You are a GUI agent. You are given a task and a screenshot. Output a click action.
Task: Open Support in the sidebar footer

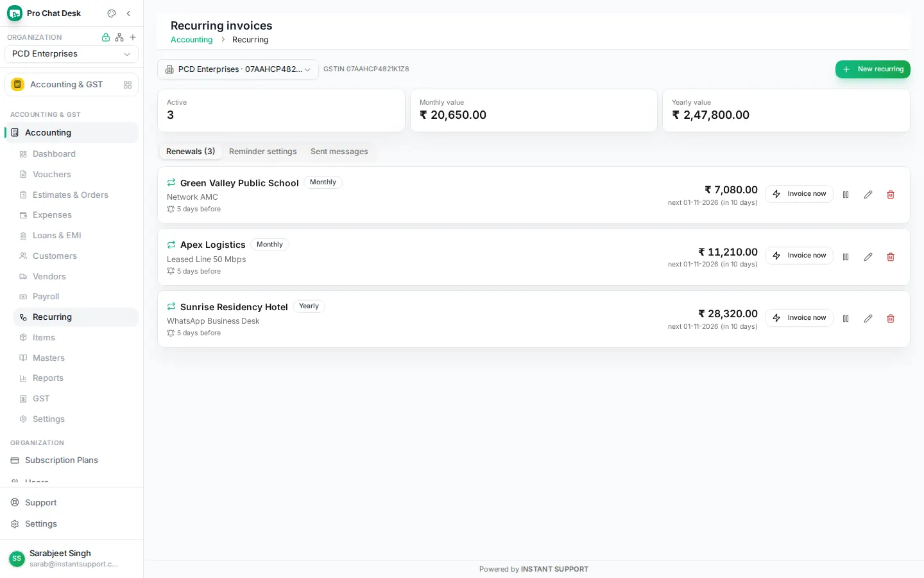[x=71, y=503]
